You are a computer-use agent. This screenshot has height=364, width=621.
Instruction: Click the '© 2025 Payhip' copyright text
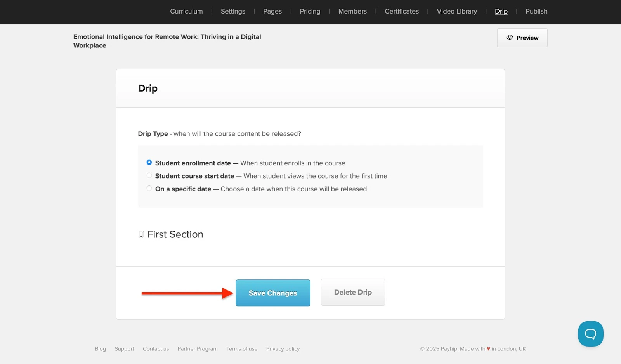[473, 349]
